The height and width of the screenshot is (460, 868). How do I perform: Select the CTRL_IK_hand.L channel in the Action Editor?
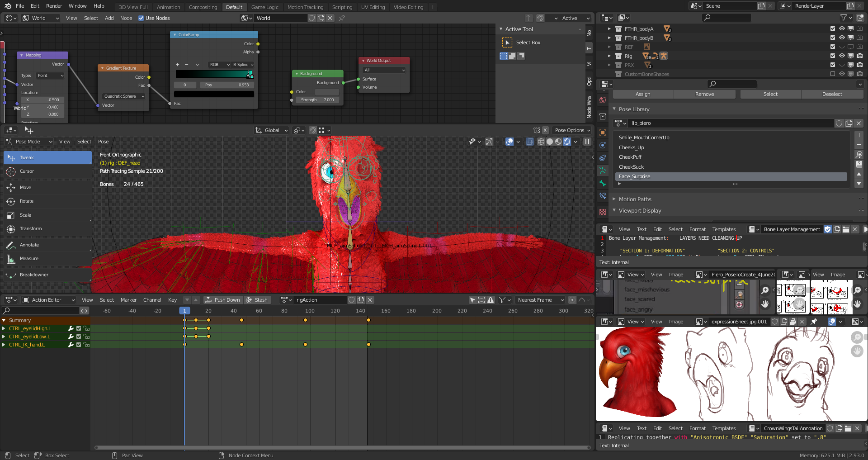27,345
